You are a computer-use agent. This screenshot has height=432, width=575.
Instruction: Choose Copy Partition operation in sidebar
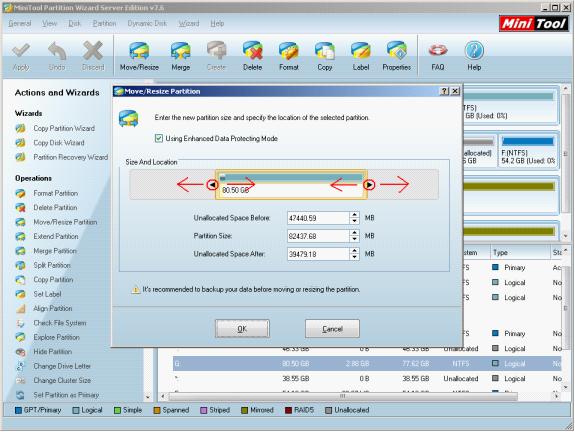(x=53, y=279)
